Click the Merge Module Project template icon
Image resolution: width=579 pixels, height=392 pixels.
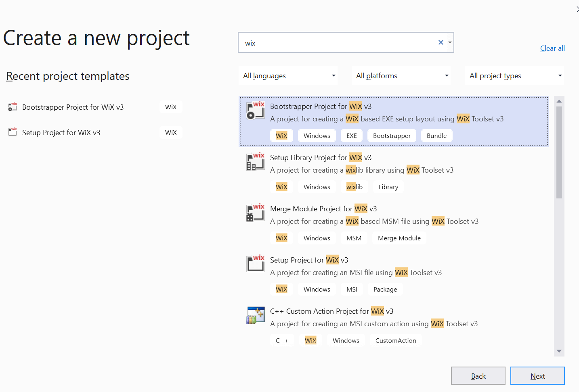pyautogui.click(x=256, y=213)
